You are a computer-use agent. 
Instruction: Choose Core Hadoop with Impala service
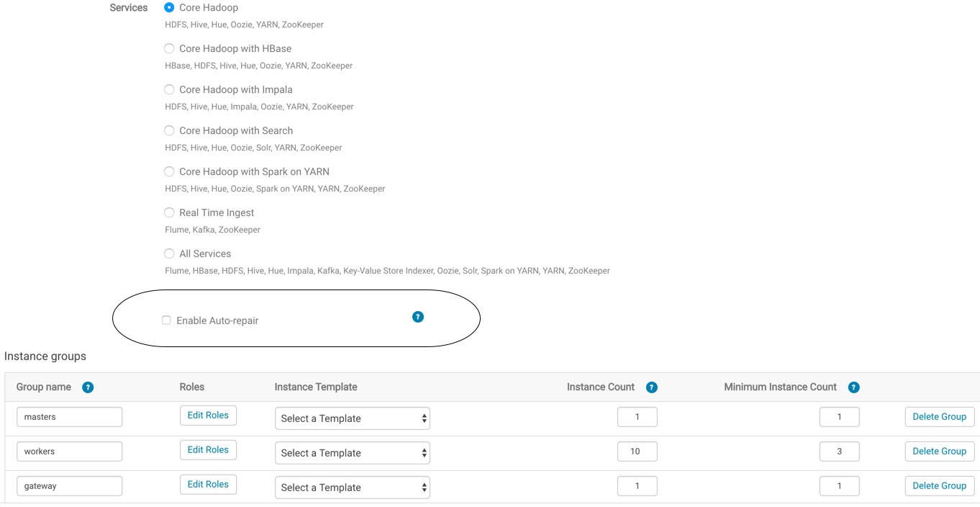[x=170, y=90]
